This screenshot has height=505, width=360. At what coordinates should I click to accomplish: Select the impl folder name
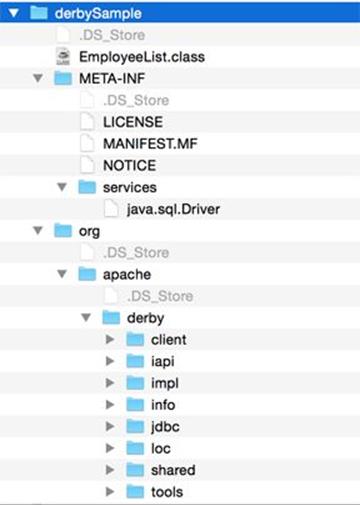coord(165,384)
